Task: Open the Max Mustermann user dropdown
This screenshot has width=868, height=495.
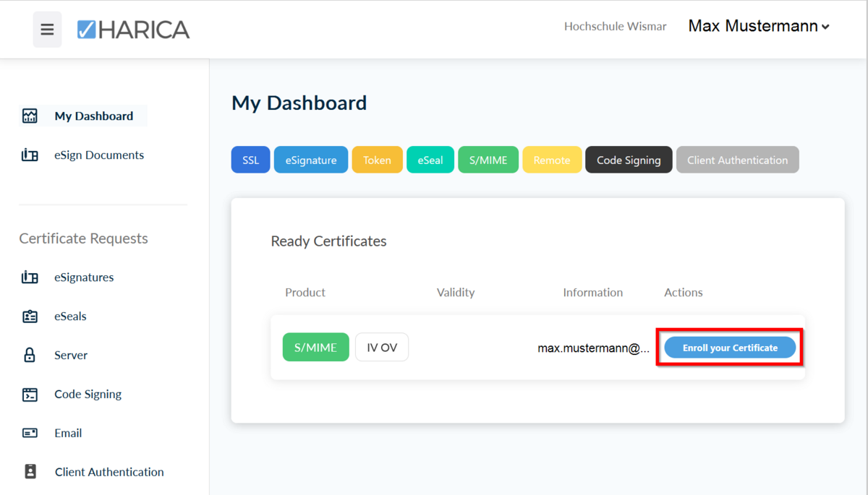Action: [x=758, y=27]
